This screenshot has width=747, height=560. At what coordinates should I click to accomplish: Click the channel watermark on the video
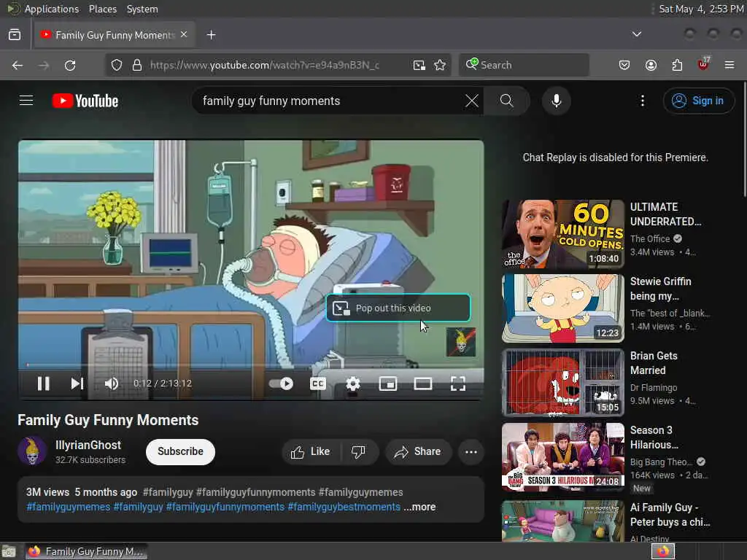pyautogui.click(x=461, y=342)
